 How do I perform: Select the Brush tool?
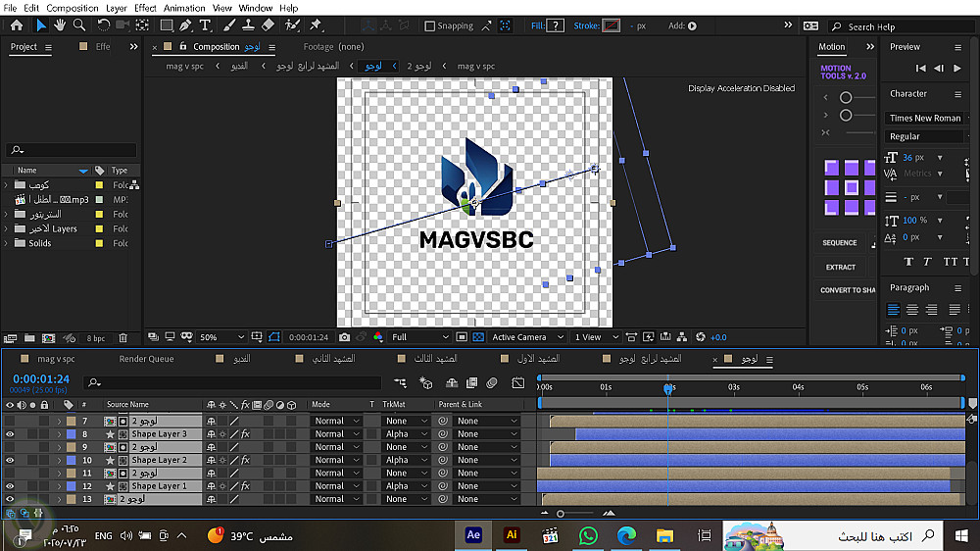[x=229, y=25]
